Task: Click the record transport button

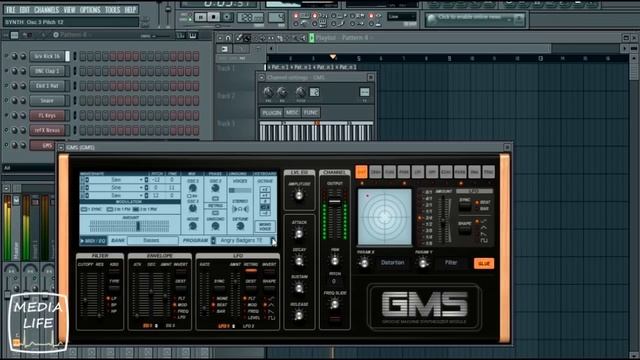Action: (x=227, y=17)
